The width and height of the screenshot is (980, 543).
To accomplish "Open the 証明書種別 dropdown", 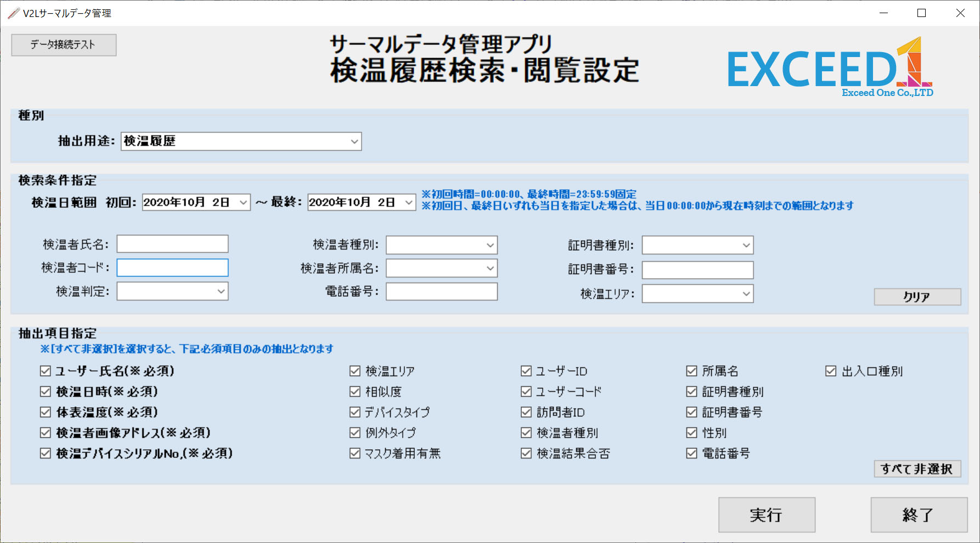I will pyautogui.click(x=746, y=245).
